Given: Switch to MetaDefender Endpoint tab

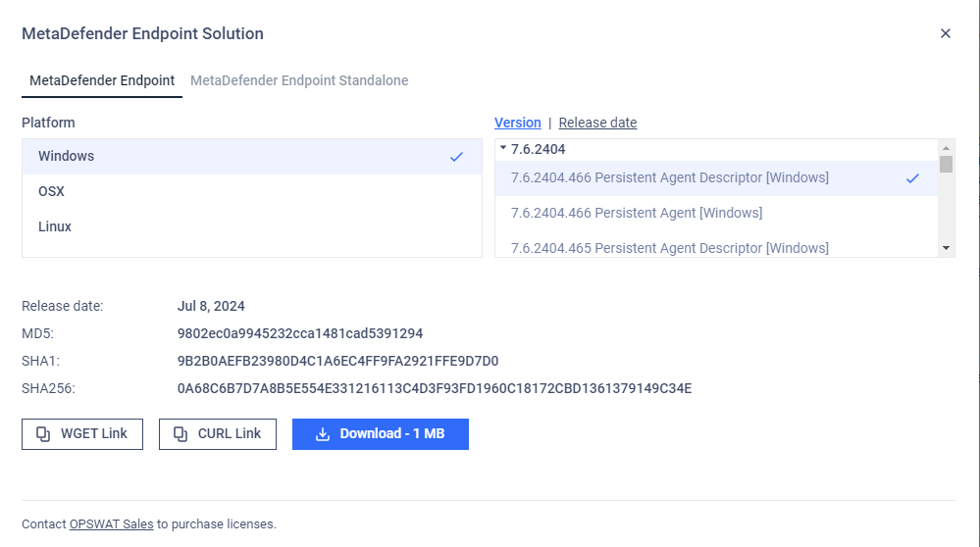Looking at the screenshot, I should click(102, 80).
